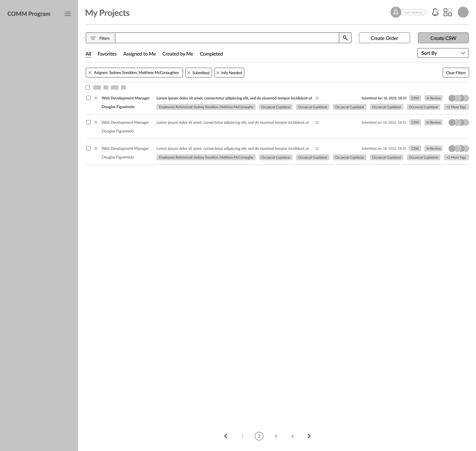Go to next page arrow
476x451 pixels.
pyautogui.click(x=309, y=436)
